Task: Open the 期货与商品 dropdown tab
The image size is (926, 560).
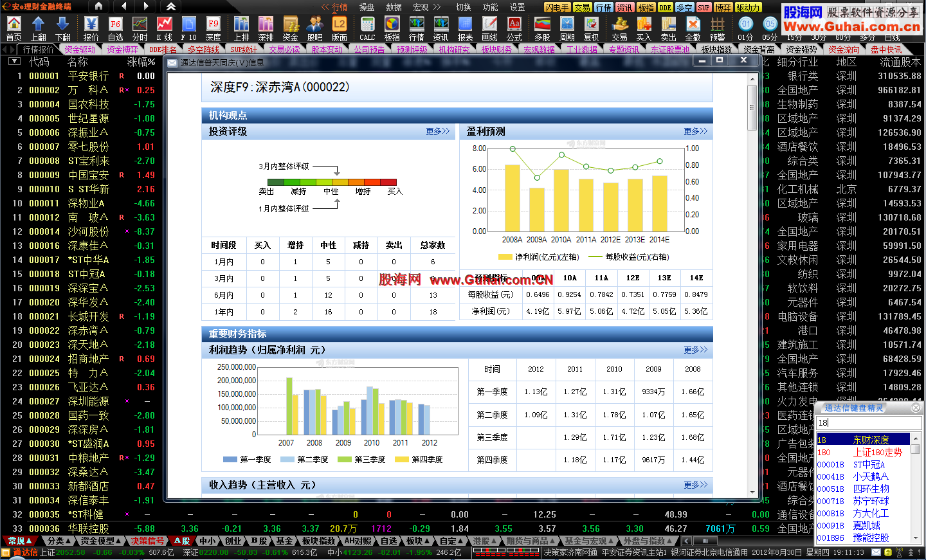Action: 531,541
